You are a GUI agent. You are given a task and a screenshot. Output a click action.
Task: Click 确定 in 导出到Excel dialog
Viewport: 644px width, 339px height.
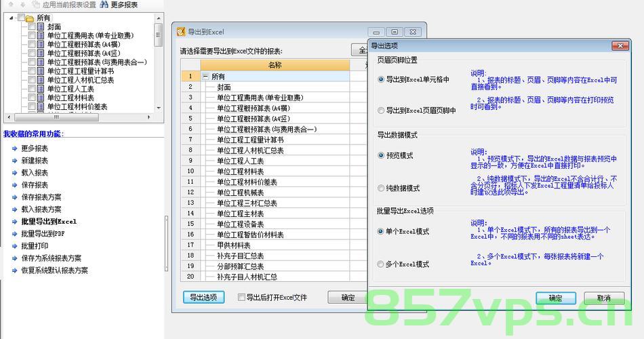coord(348,297)
